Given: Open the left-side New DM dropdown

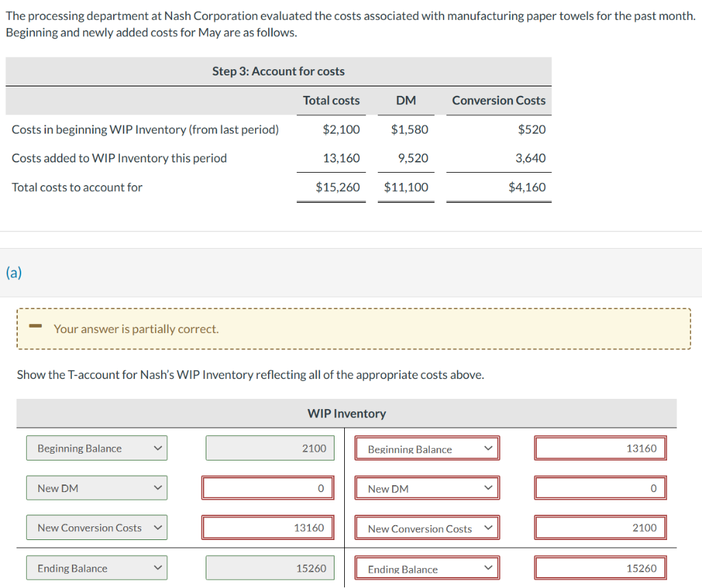Looking at the screenshot, I should point(97,488).
